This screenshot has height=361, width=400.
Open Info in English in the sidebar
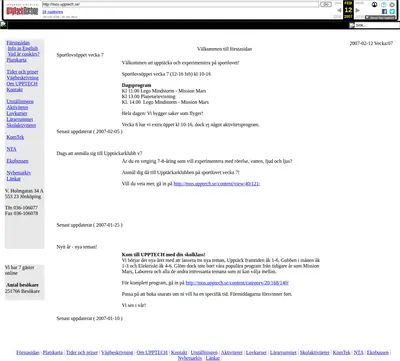pyautogui.click(x=23, y=48)
